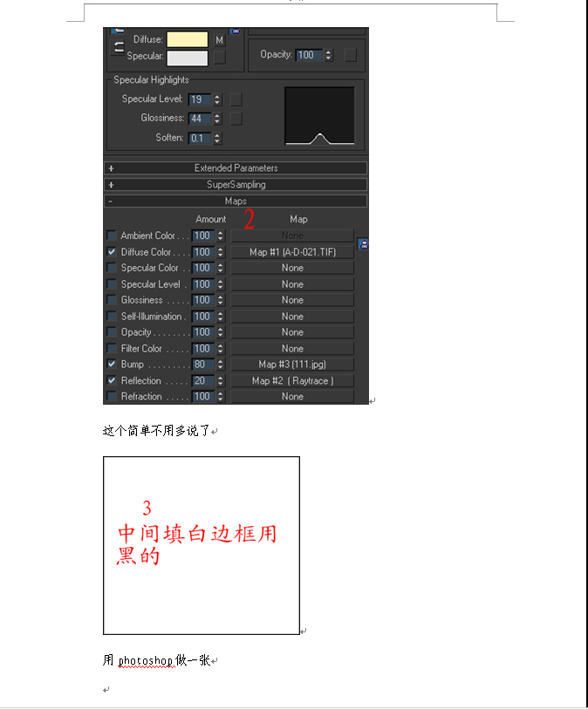Click the None map button for Self-Illumination
The height and width of the screenshot is (710, 588).
point(292,316)
